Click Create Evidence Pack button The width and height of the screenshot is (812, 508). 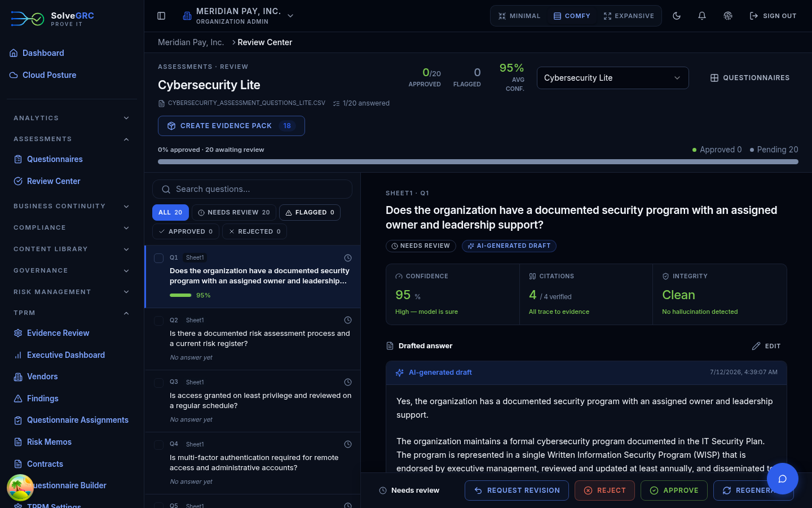(231, 126)
